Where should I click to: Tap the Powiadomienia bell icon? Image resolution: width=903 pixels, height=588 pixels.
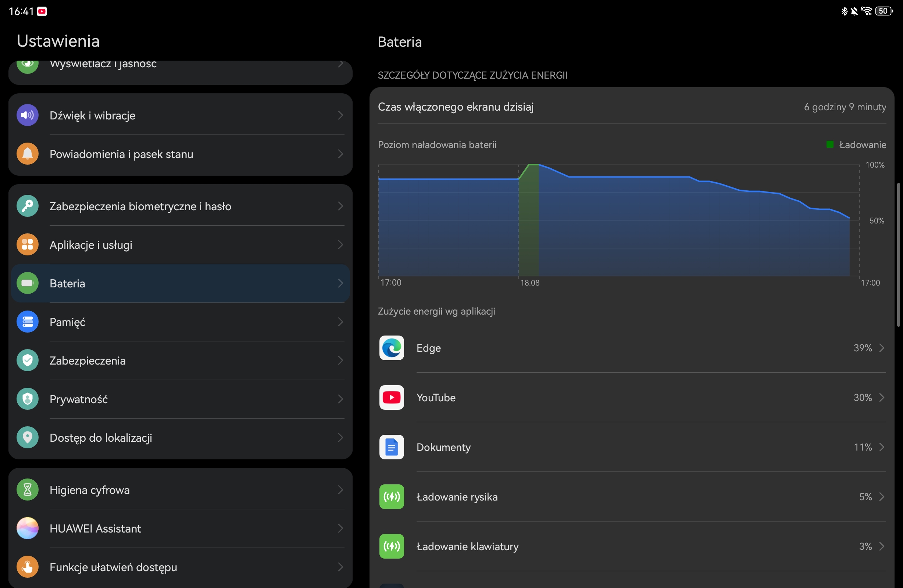27,154
